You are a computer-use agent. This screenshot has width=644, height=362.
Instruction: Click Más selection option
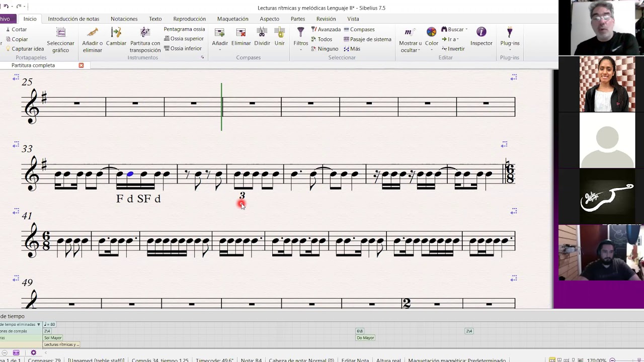click(x=352, y=49)
